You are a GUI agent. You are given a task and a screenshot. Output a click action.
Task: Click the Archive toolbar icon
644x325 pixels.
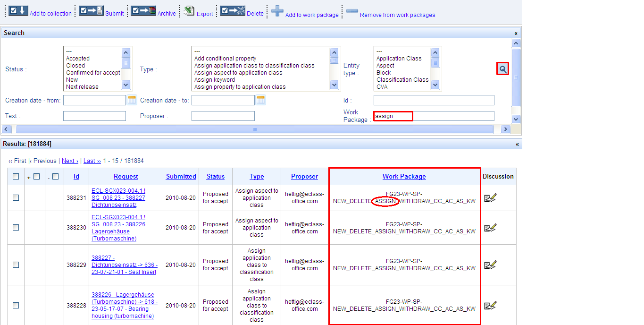click(x=143, y=11)
